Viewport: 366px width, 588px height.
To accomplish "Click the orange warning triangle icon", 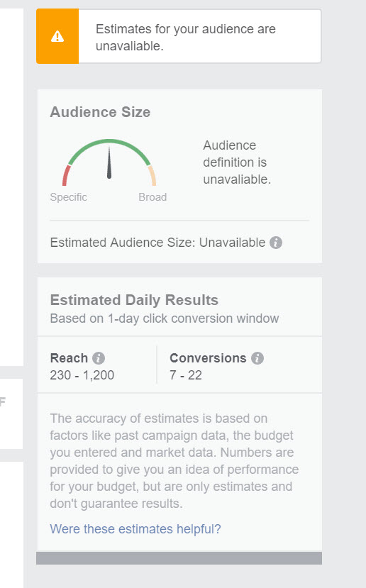I will [x=57, y=36].
